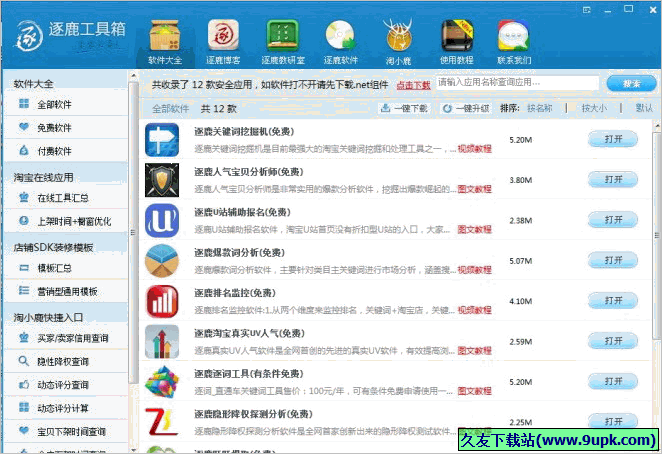The height and width of the screenshot is (454, 662).
Task: Click 逐鹿关键词挖掘机(免费) title
Action: tap(244, 132)
